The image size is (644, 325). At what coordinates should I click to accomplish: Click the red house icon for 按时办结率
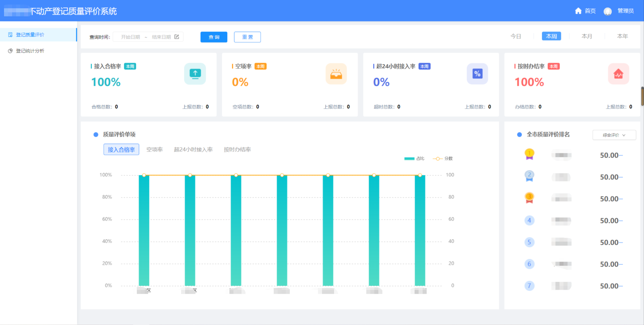pos(619,74)
